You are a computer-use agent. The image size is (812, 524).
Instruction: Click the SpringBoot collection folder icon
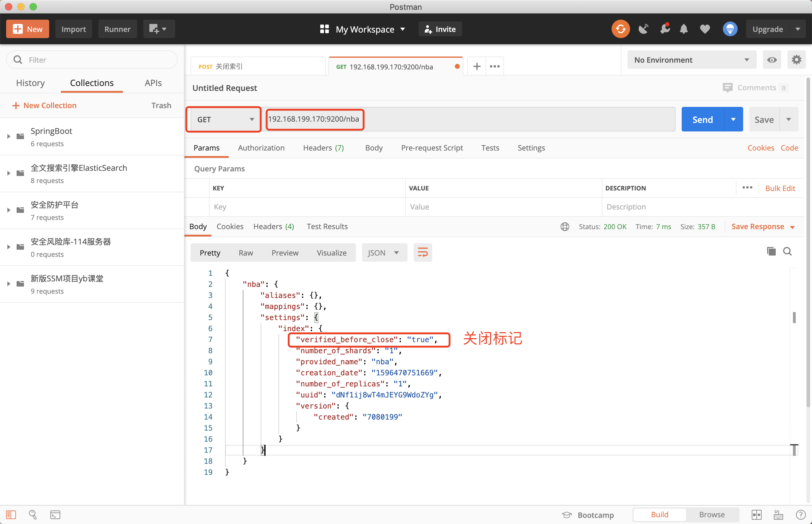(x=20, y=136)
